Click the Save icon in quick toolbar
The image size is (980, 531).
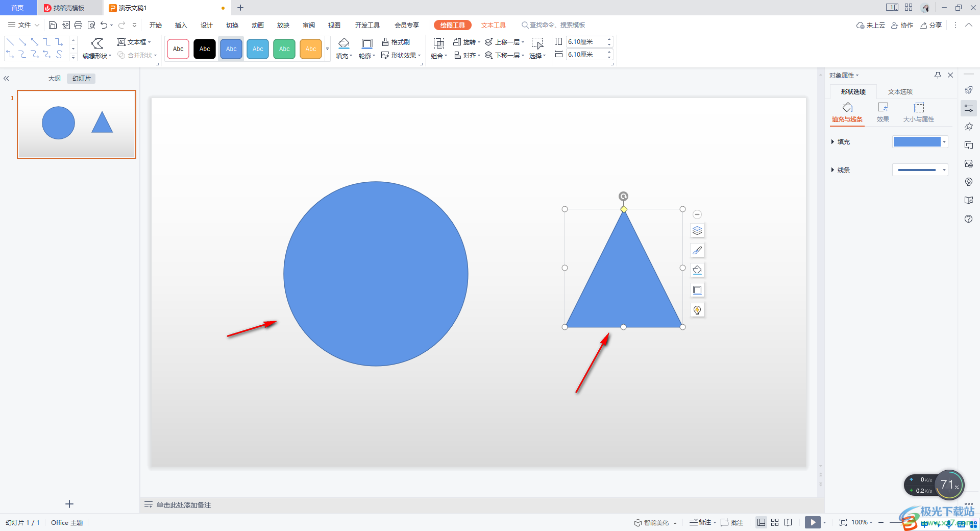point(53,25)
